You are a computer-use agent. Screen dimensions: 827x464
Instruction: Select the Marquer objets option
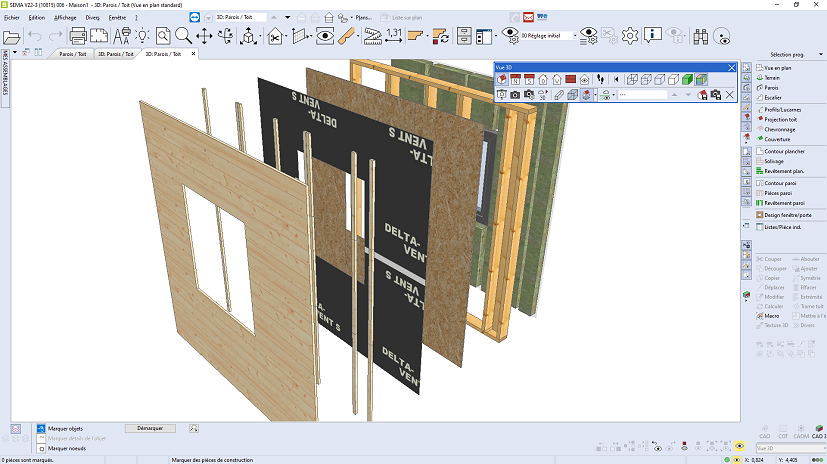(64, 428)
